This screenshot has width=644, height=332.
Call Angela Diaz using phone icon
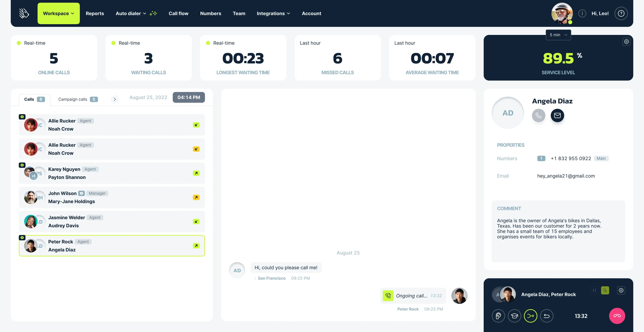tap(539, 116)
